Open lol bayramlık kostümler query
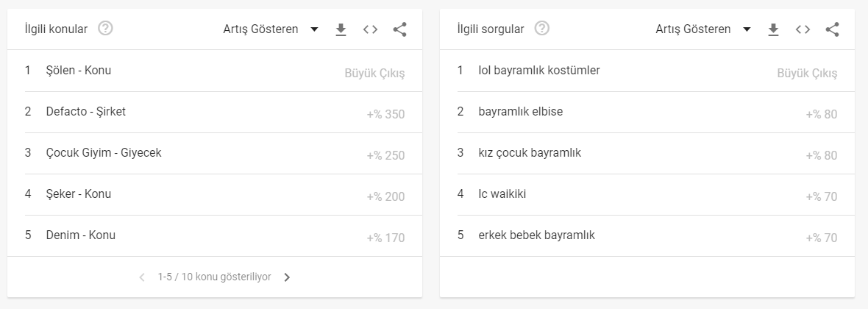This screenshot has width=868, height=309. [647, 71]
